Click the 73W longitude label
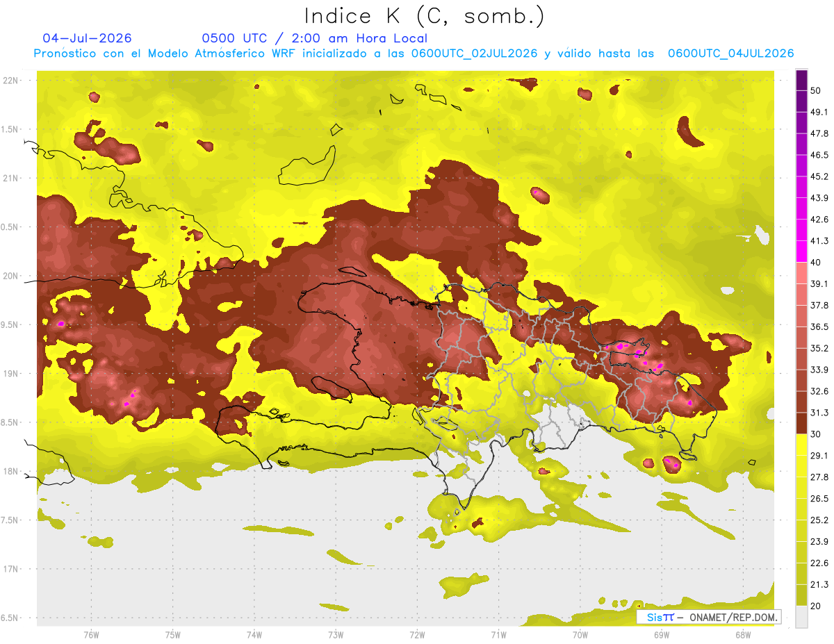The image size is (834, 644). tap(336, 634)
